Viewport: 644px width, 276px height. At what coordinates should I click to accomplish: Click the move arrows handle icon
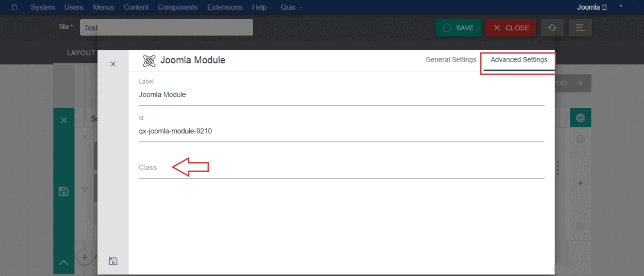click(x=85, y=189)
